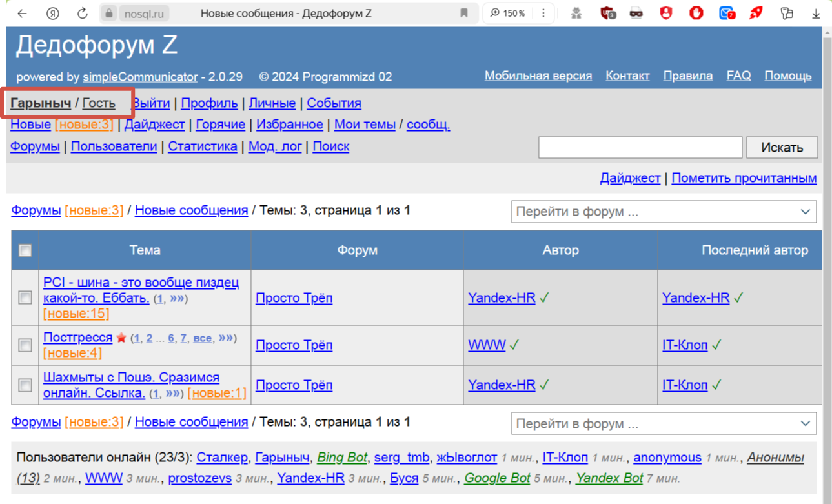This screenshot has width=832, height=504.
Task: Open the red Opera-style O extension icon
Action: pyautogui.click(x=696, y=14)
